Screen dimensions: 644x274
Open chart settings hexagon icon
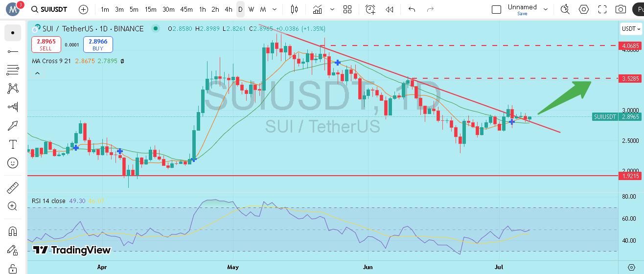tap(584, 9)
